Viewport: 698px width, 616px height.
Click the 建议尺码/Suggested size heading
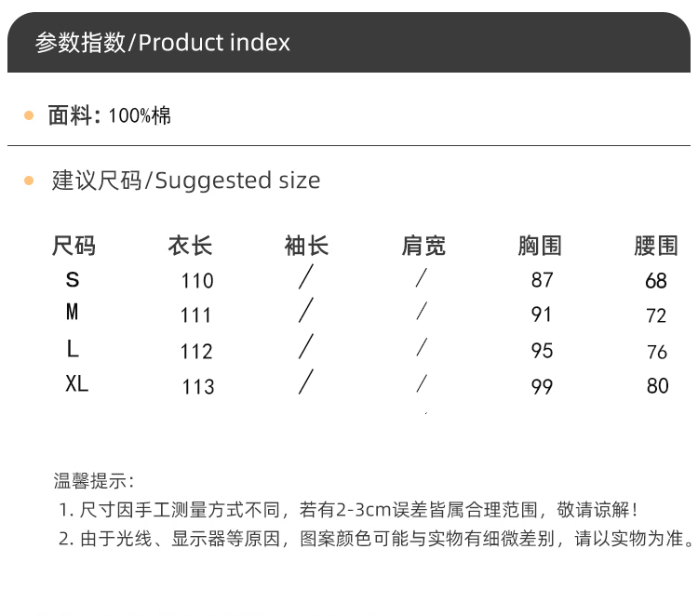pos(186,181)
